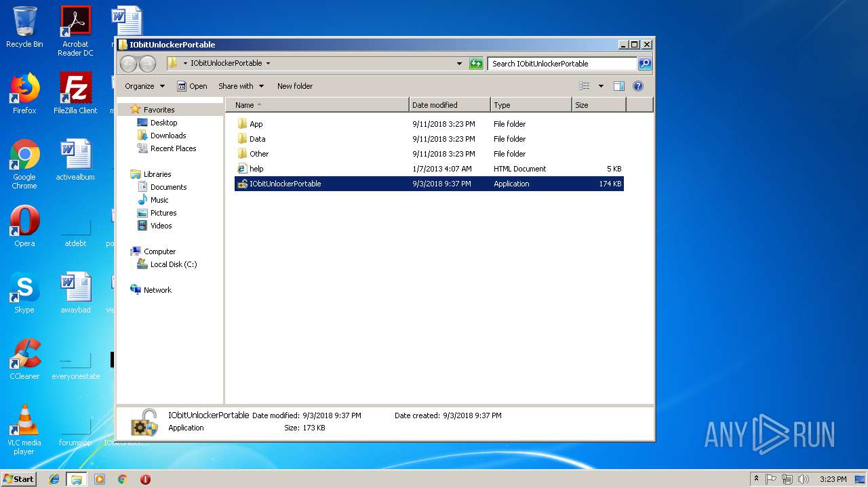Open Explorer help question mark
Image resolution: width=868 pixels, height=488 pixels.
click(637, 86)
